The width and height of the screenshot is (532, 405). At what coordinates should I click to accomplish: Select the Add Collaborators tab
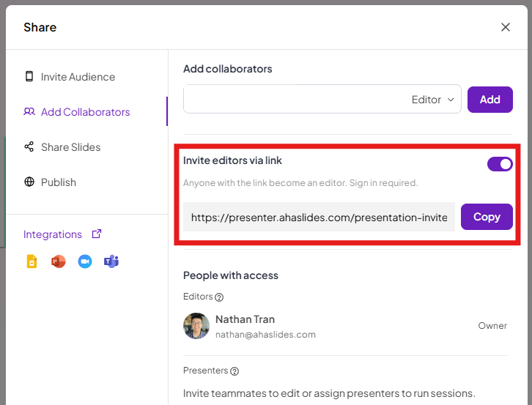point(85,112)
